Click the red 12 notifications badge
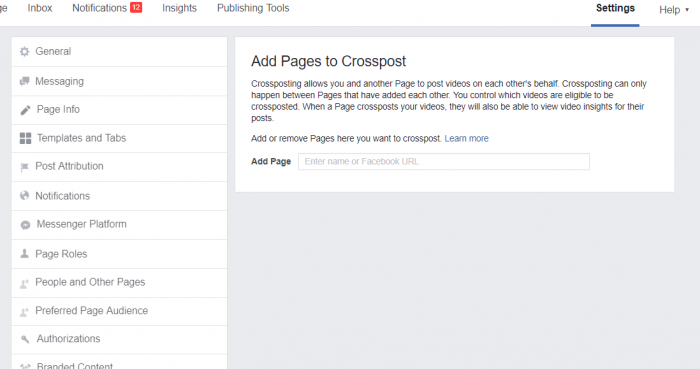This screenshot has height=369, width=700. click(136, 7)
